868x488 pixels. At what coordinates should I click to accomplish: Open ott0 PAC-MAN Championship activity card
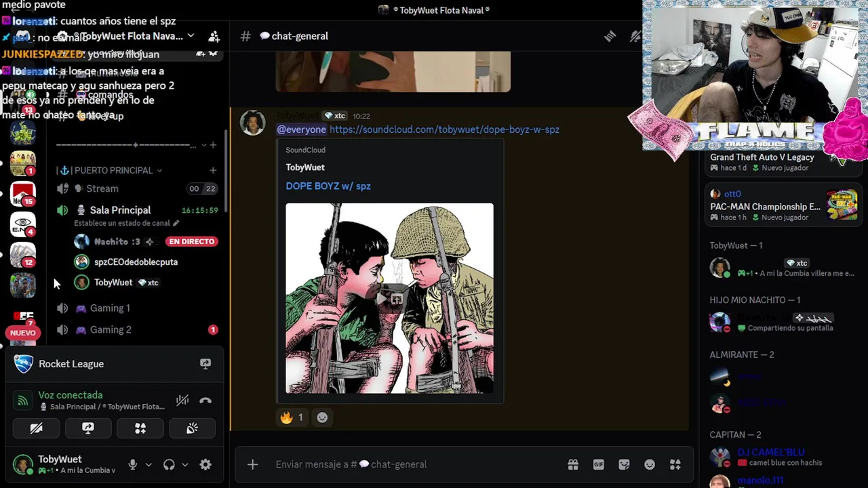[783, 205]
